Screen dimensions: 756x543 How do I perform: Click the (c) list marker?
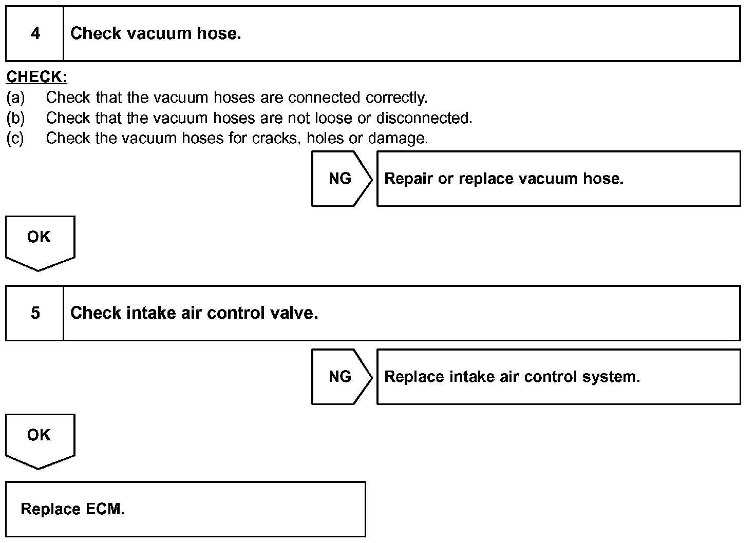pos(15,139)
